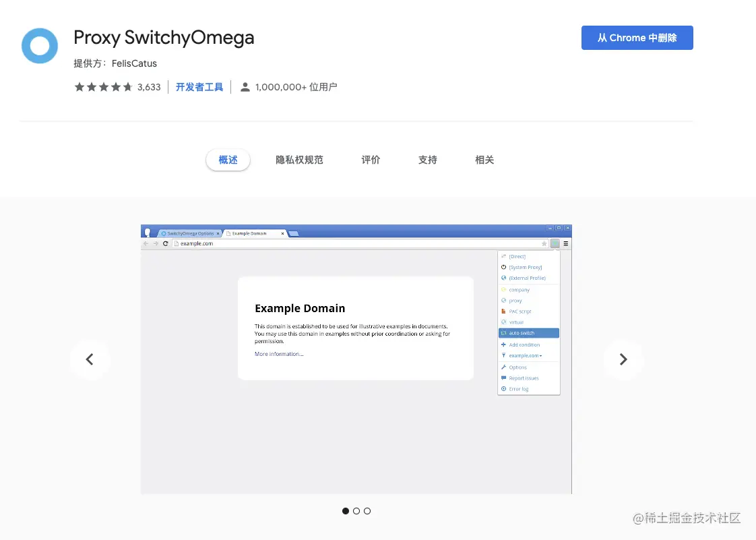Click the Proxy SwitchyOmega blue ring logo
This screenshot has height=540, width=756.
coord(40,46)
